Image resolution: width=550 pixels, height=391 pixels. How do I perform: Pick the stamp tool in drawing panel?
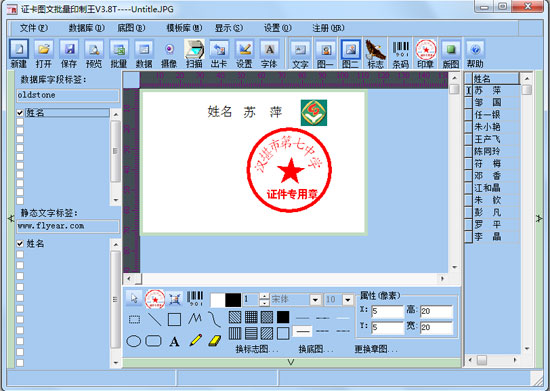pyautogui.click(x=155, y=299)
